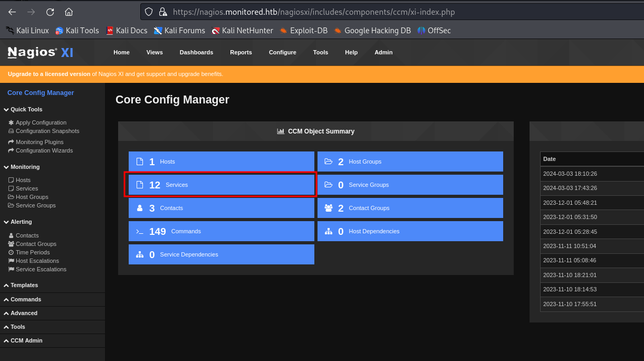
Task: Click the '12 Services' summary tile
Action: 222,185
